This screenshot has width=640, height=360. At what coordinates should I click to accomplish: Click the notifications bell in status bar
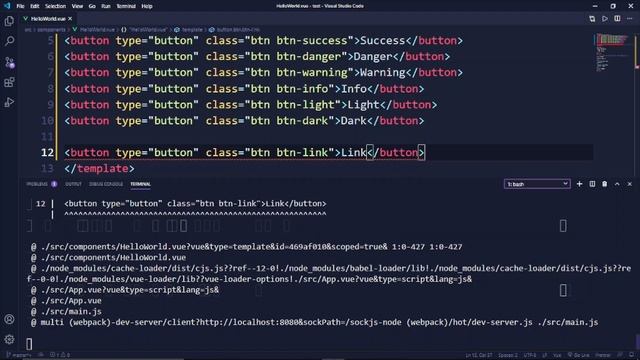tap(631, 355)
